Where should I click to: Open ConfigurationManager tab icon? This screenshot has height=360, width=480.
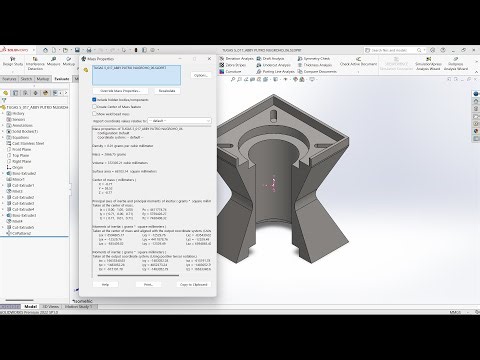(25, 93)
